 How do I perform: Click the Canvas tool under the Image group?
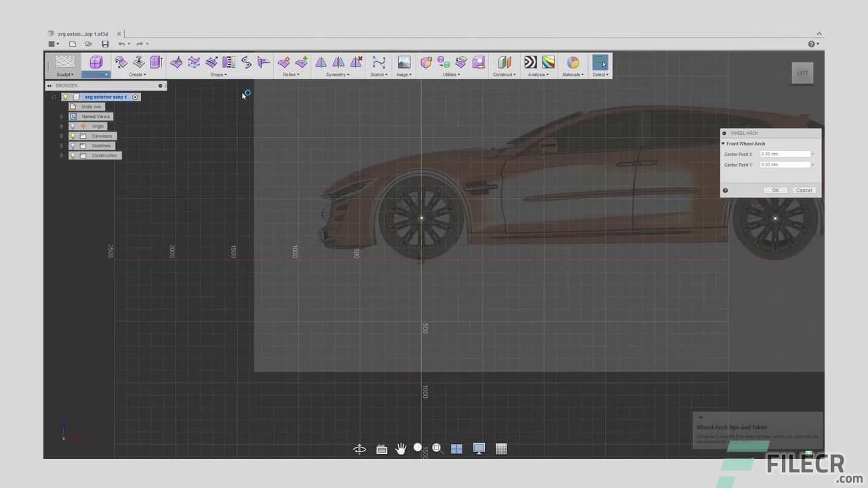pos(403,62)
